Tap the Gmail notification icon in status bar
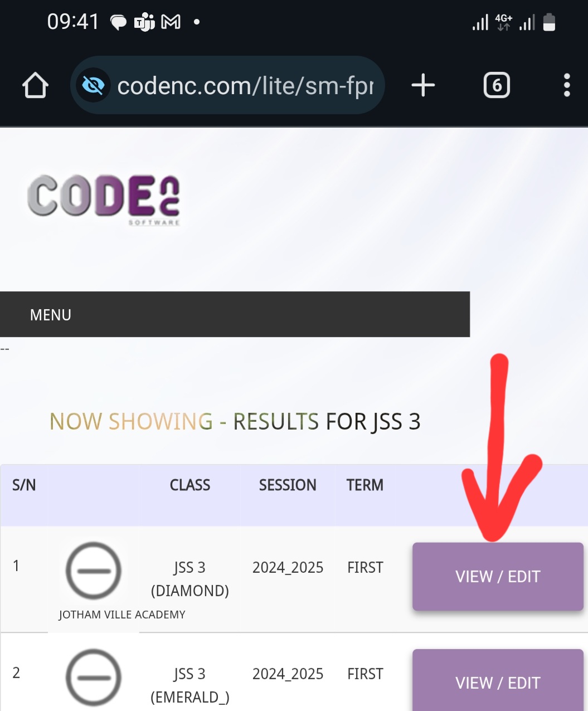Image resolution: width=588 pixels, height=711 pixels. click(171, 22)
